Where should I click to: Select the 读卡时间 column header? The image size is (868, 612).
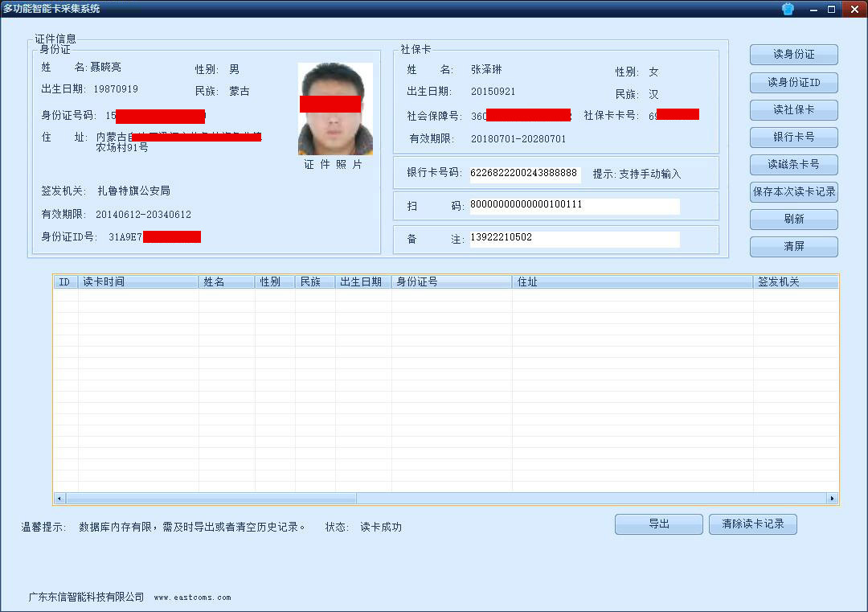138,281
